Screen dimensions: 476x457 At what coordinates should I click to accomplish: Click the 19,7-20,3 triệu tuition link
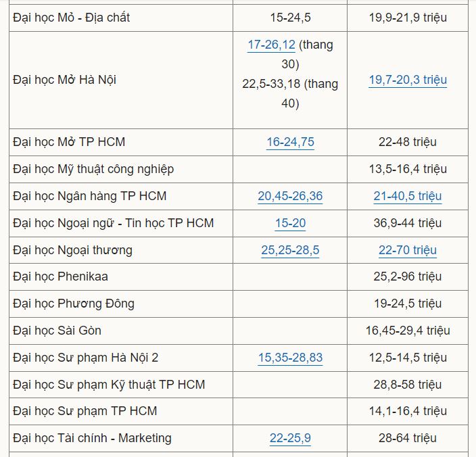tap(408, 80)
